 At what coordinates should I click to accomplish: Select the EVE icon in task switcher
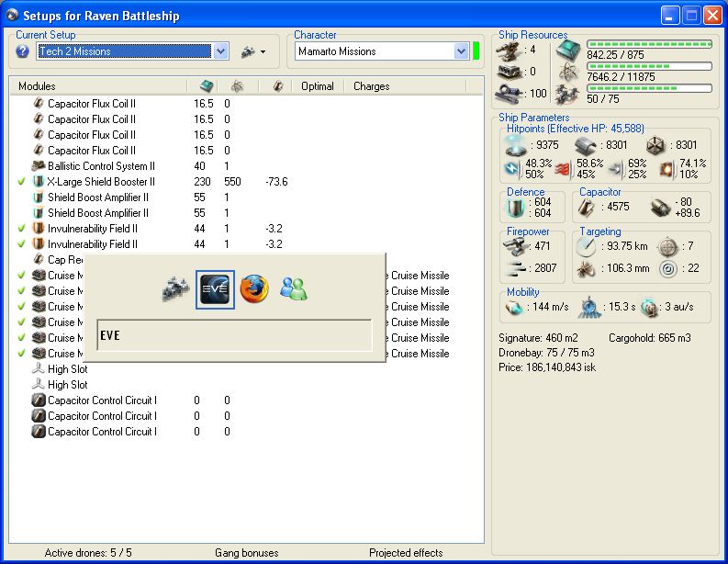(x=215, y=289)
